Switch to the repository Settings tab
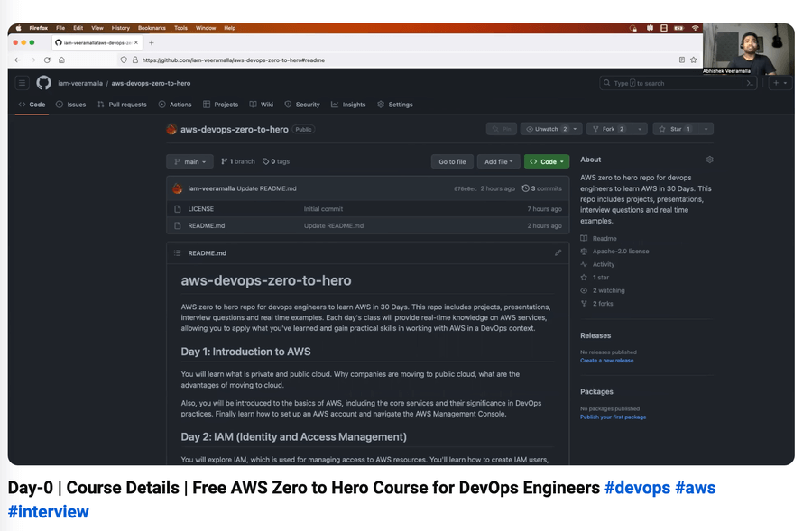The image size is (812, 531). [395, 105]
